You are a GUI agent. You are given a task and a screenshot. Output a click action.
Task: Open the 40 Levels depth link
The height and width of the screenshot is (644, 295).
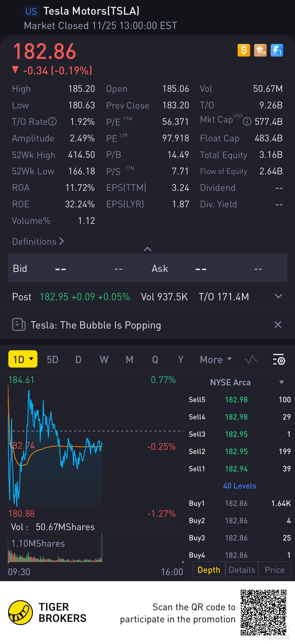(239, 486)
